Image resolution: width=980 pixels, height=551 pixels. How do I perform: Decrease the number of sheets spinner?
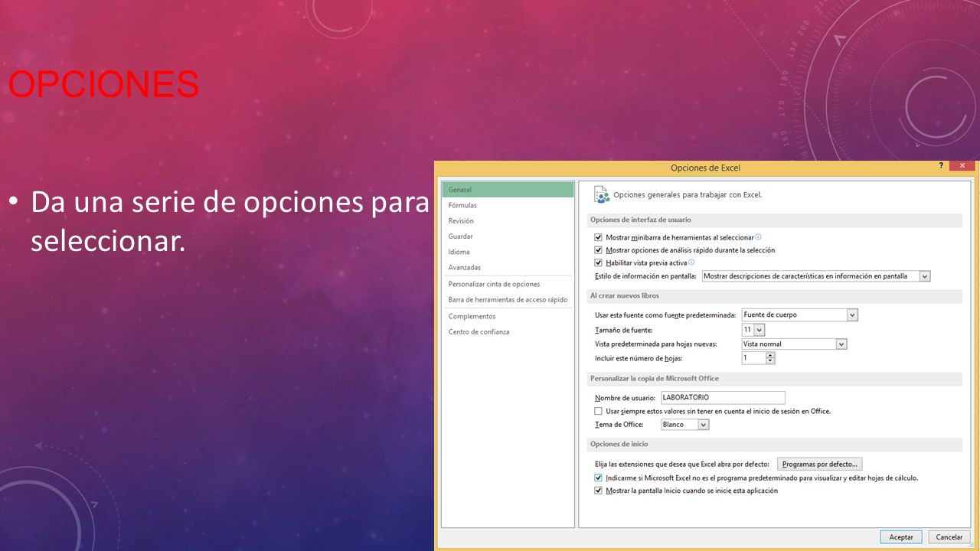[x=770, y=361]
